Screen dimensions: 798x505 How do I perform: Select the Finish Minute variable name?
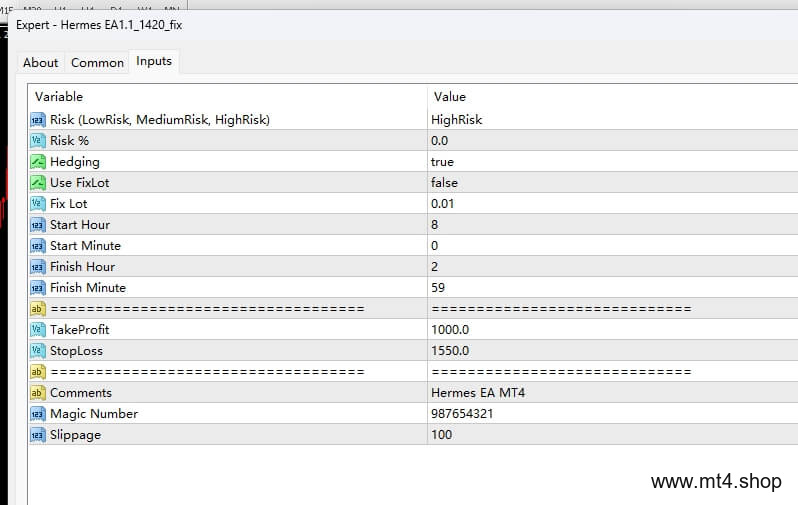pos(88,288)
